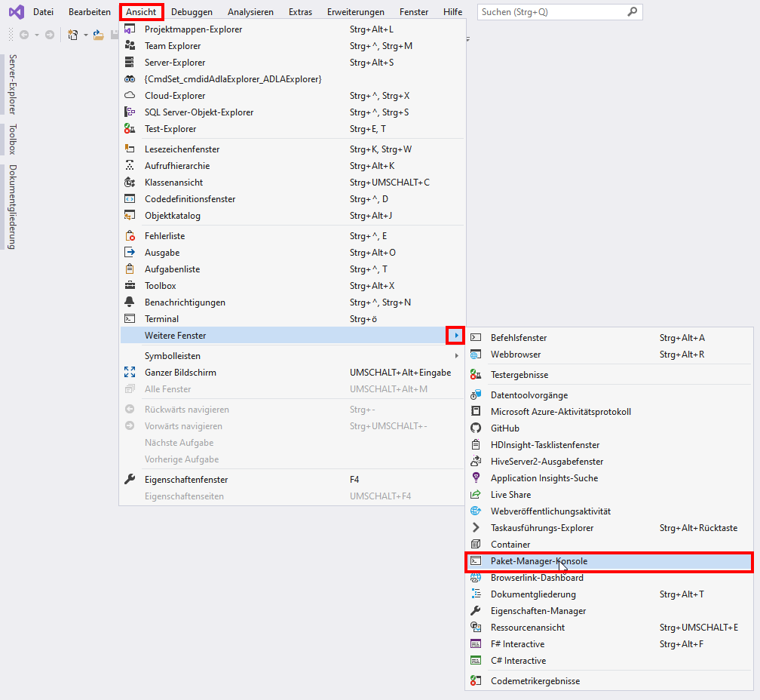Screen dimensions: 760x700
Task: Click the Lesezeichenfenster bookmark icon
Action: click(130, 149)
